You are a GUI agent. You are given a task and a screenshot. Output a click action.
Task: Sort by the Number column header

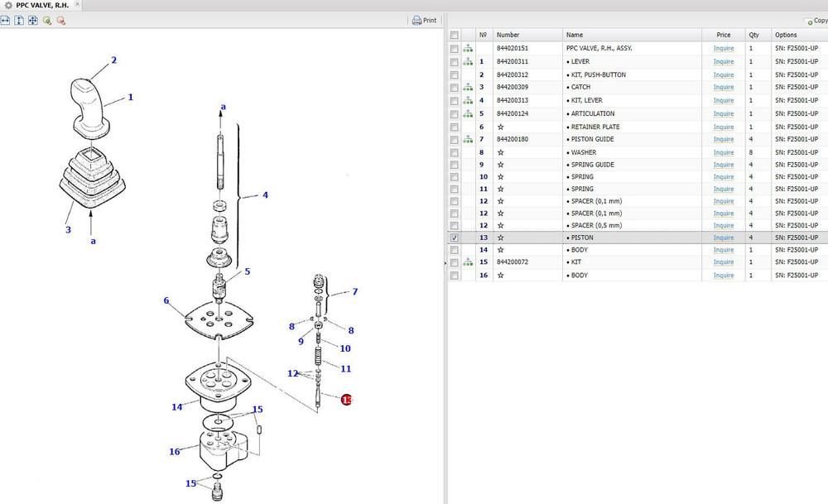(x=527, y=35)
